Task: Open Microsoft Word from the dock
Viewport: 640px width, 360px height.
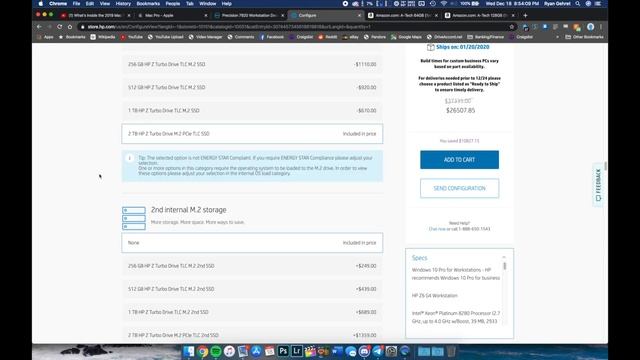Action: 337,351
